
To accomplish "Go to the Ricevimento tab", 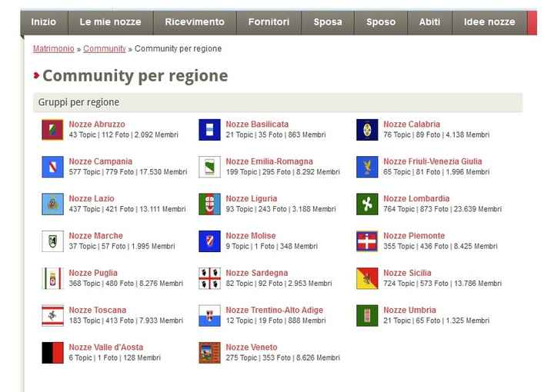I will [195, 22].
